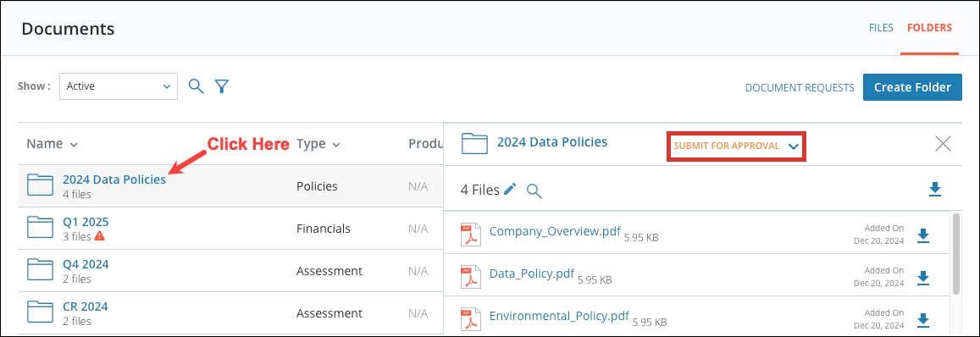Click the search icon in the 4 Files panel
Screen dimensions: 980x337
(x=534, y=191)
